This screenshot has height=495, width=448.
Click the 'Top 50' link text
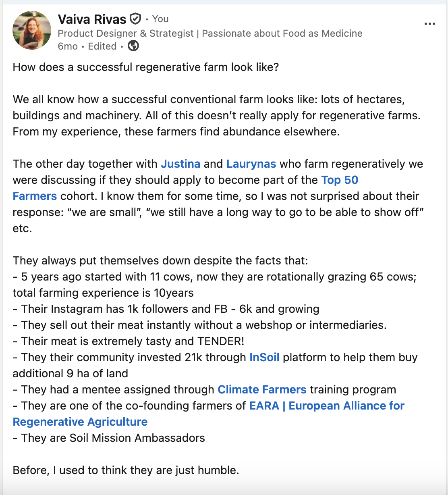(340, 180)
